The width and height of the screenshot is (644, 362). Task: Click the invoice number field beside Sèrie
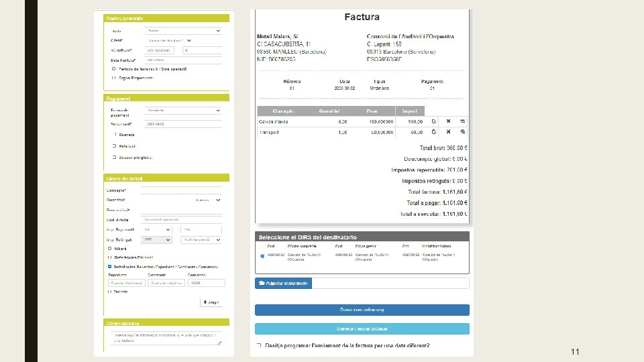coord(203,50)
